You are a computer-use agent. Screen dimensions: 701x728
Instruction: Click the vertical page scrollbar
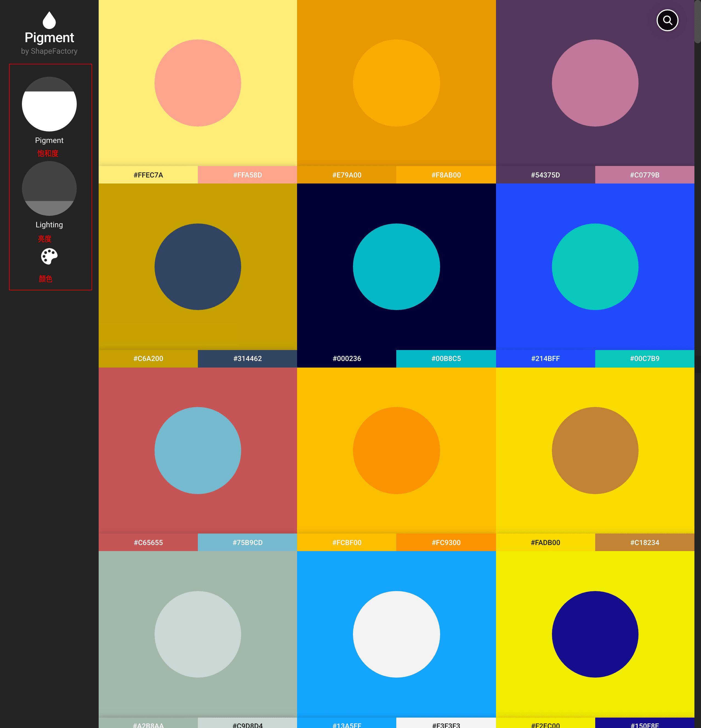tap(697, 22)
